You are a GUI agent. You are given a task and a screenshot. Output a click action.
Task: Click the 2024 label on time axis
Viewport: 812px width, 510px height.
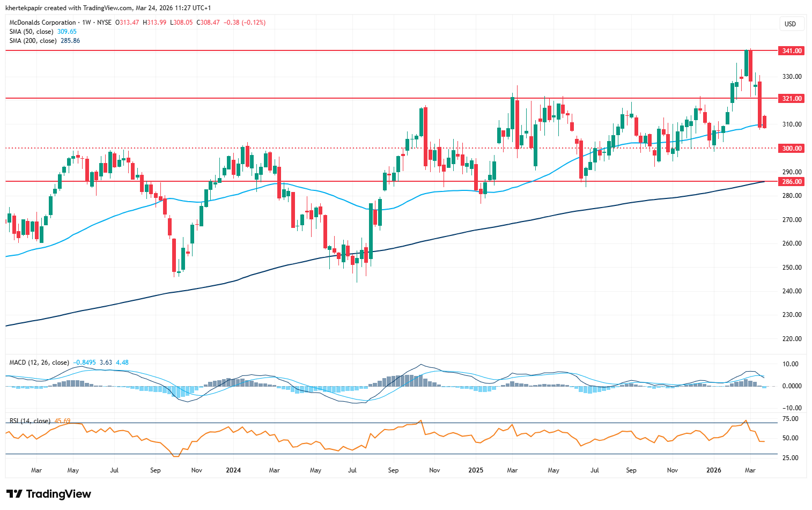233,470
